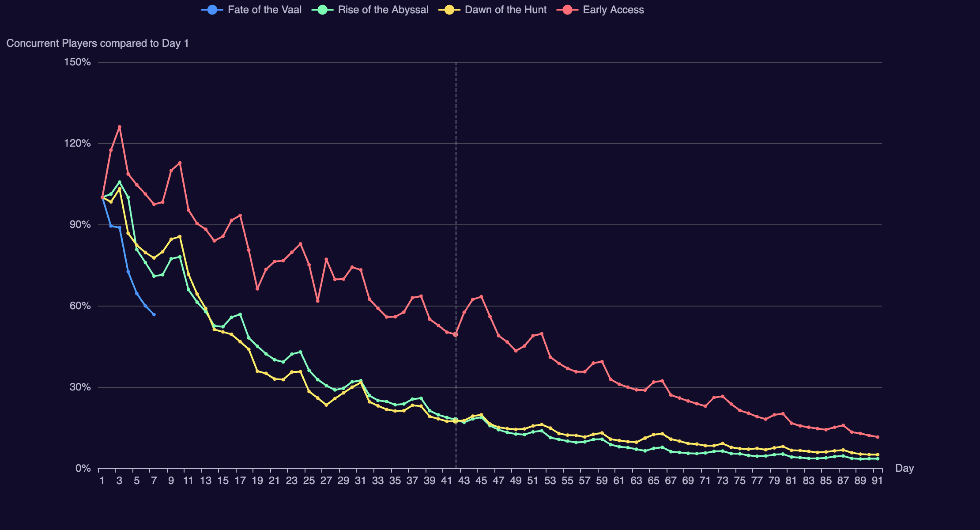Image resolution: width=980 pixels, height=530 pixels.
Task: Click the blue Fate of the Vaal legend marker
Action: pyautogui.click(x=212, y=10)
